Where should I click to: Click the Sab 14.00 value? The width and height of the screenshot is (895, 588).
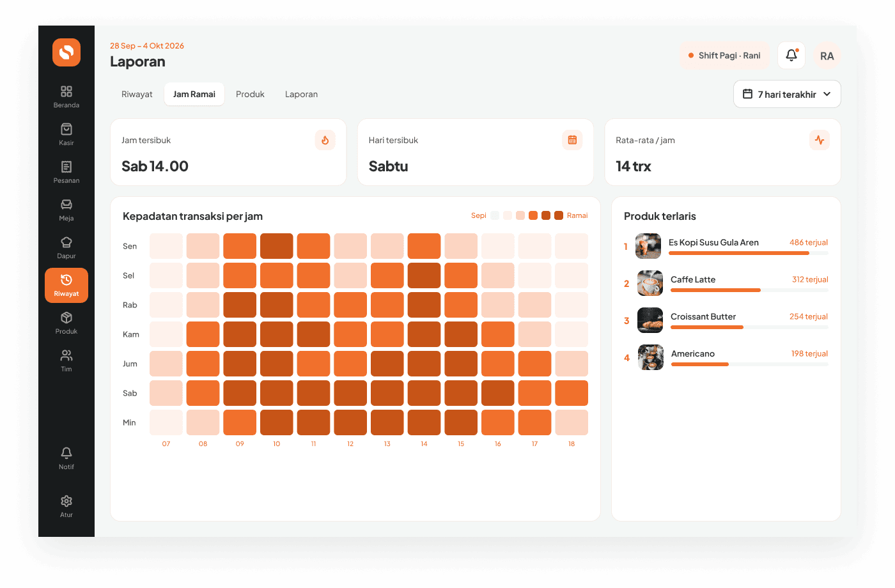click(x=155, y=166)
